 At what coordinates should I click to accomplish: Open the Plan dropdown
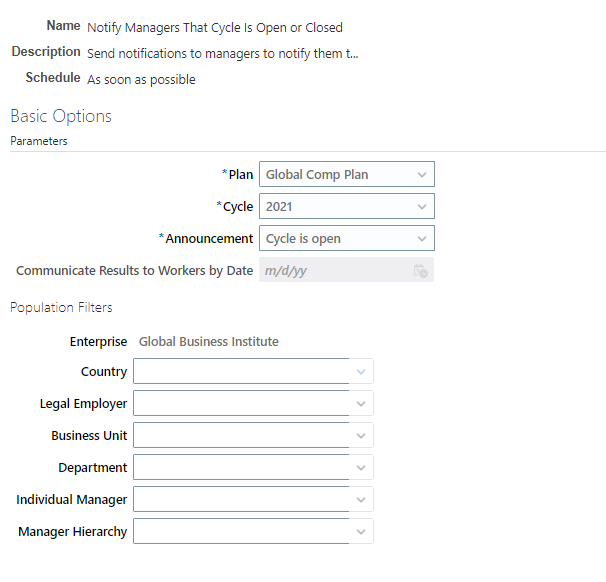point(346,175)
